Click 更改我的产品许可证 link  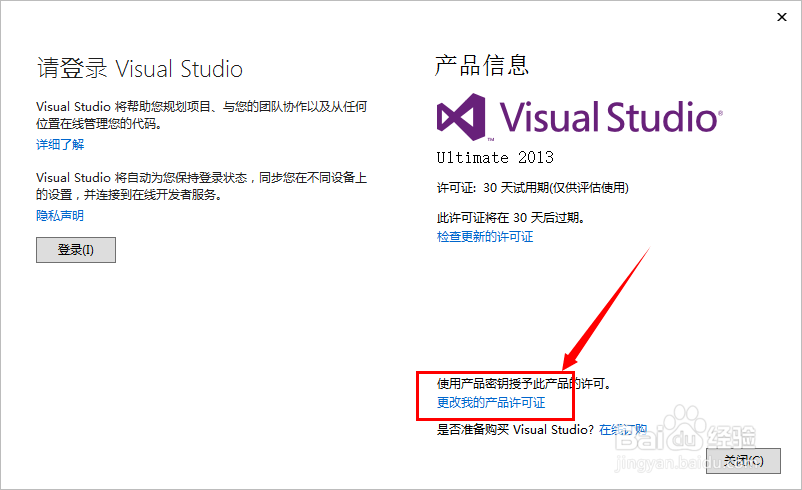(x=491, y=403)
